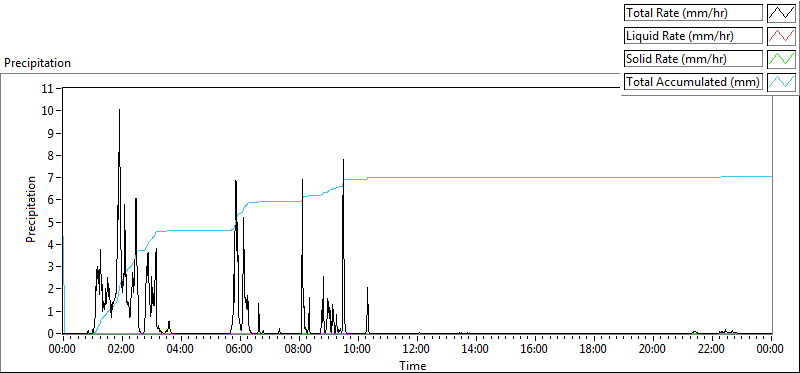Click the 08:00 time axis label

click(299, 350)
